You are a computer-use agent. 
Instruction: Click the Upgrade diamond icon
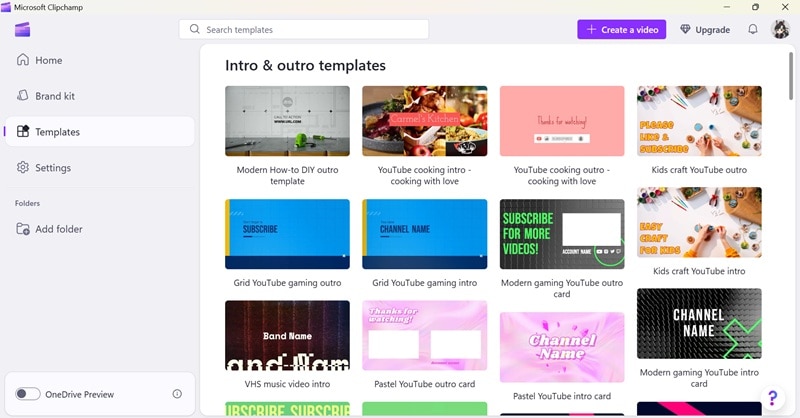pyautogui.click(x=685, y=29)
